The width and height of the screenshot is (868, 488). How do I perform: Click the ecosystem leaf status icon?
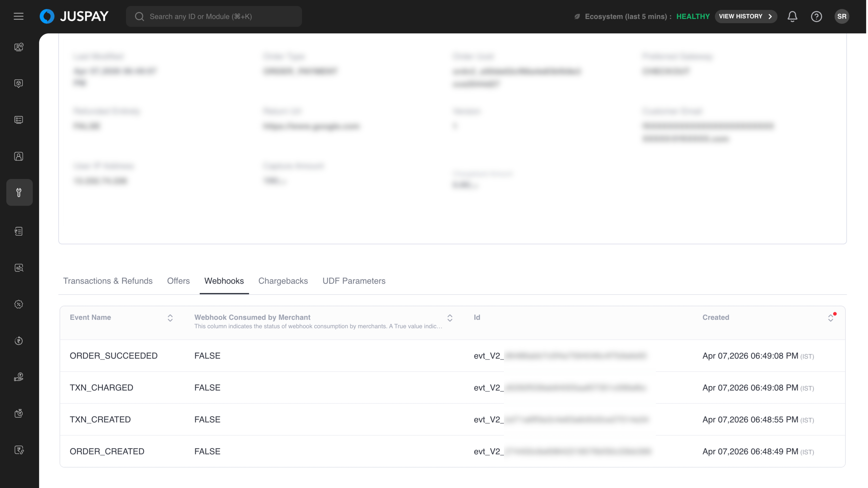click(577, 16)
